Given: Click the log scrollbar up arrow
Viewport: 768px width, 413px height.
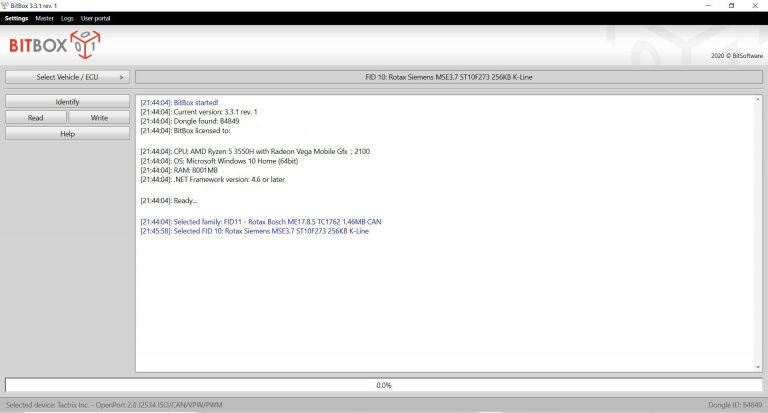Looking at the screenshot, I should pyautogui.click(x=758, y=99).
